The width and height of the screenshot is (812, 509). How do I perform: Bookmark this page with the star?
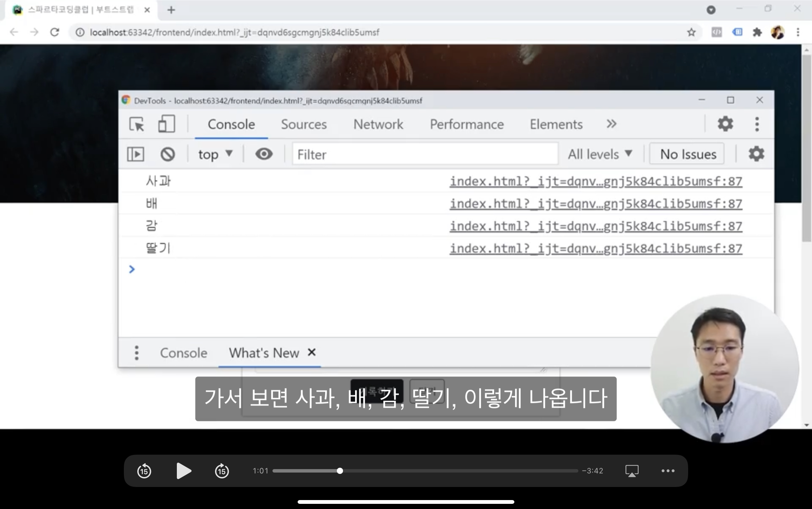click(x=691, y=32)
